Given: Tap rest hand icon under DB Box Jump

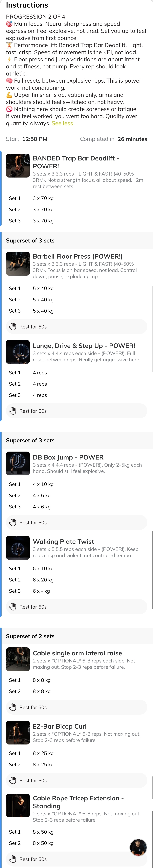Looking at the screenshot, I should pos(13,522).
